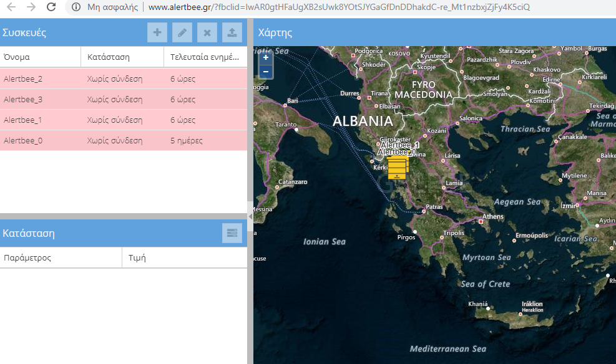Select the Alertbee_3 device row
This screenshot has height=364, width=616.
click(x=124, y=99)
